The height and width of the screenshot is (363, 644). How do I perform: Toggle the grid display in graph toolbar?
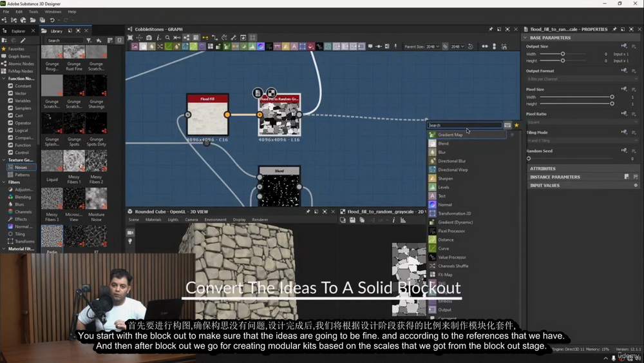click(252, 38)
